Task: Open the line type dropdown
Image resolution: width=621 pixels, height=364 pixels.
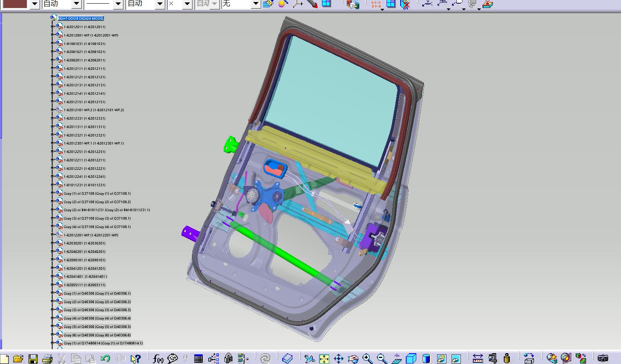Action: pyautogui.click(x=118, y=4)
